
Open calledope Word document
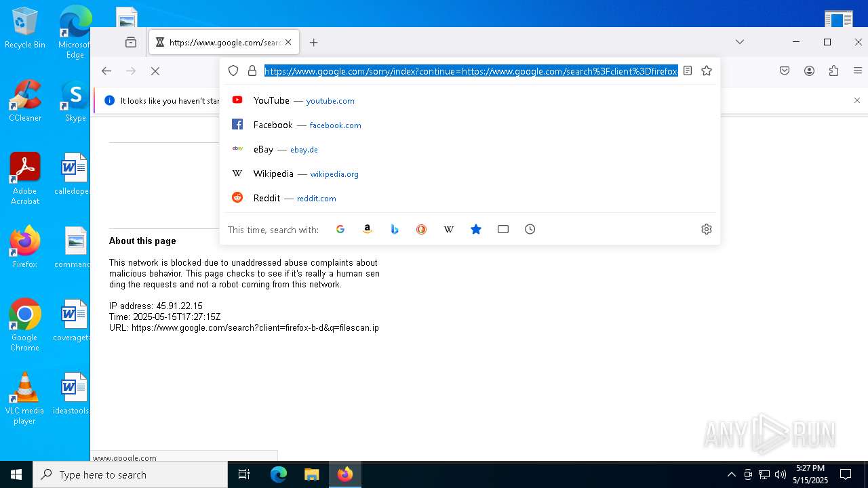pos(73,174)
